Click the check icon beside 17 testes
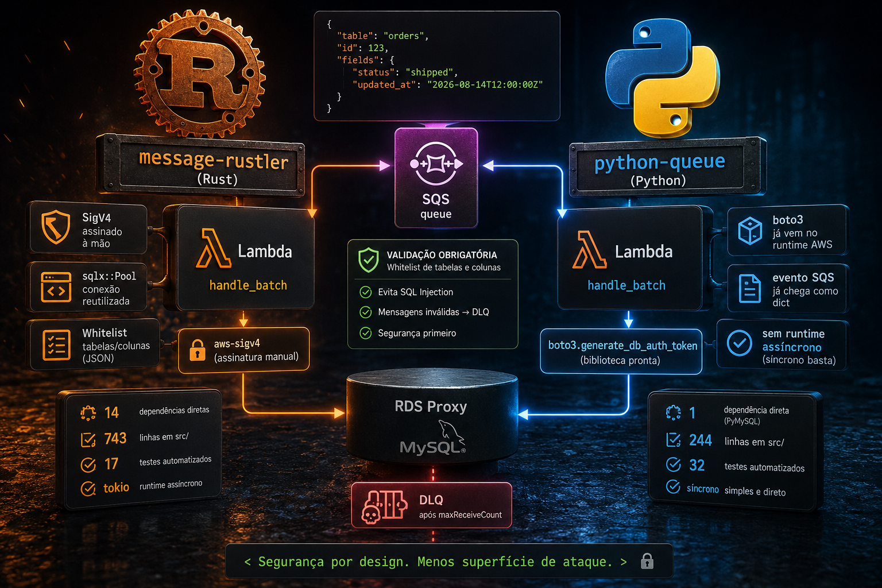 click(x=88, y=465)
